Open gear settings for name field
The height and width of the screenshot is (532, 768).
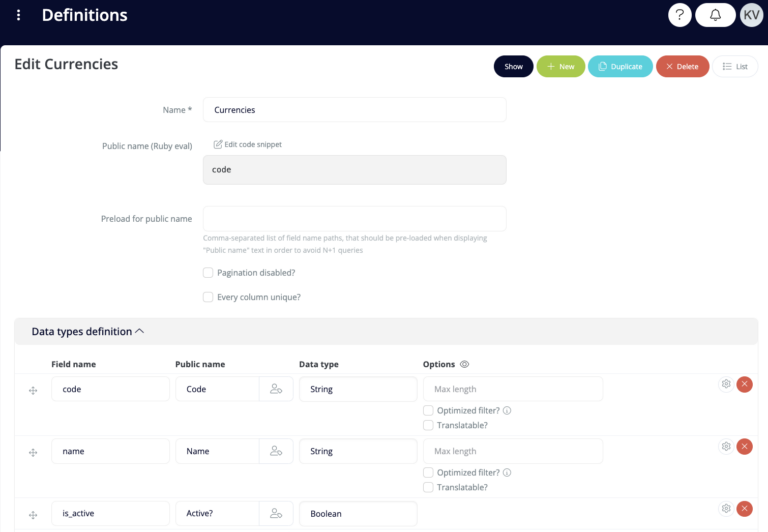(726, 446)
